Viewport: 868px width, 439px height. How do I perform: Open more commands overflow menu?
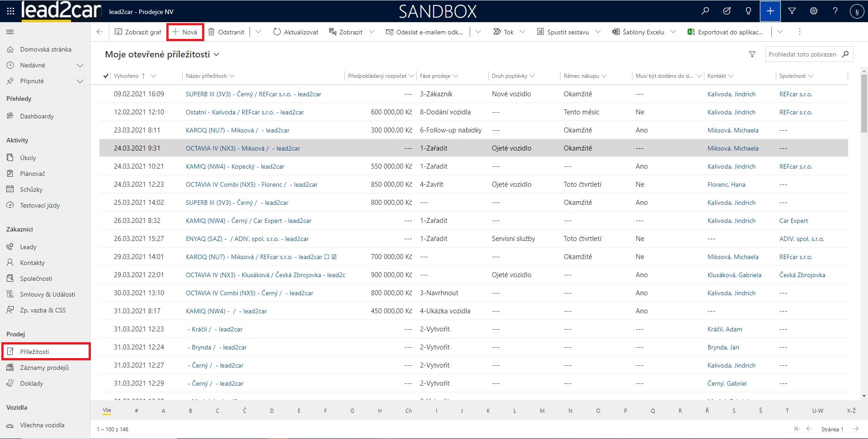coord(799,32)
